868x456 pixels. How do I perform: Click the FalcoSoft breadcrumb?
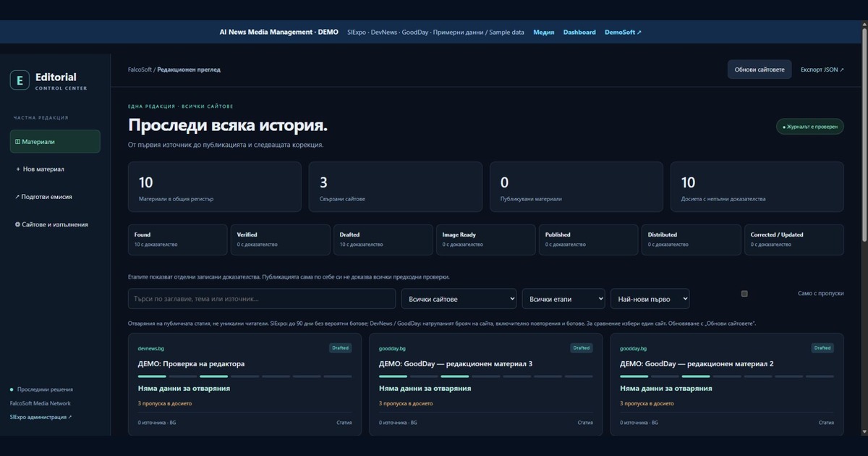point(140,69)
